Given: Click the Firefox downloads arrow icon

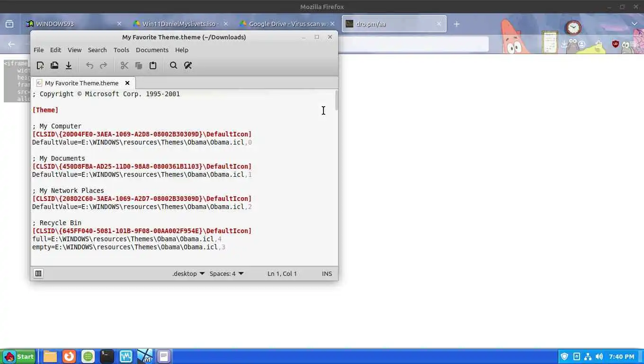Looking at the screenshot, I should click(564, 44).
